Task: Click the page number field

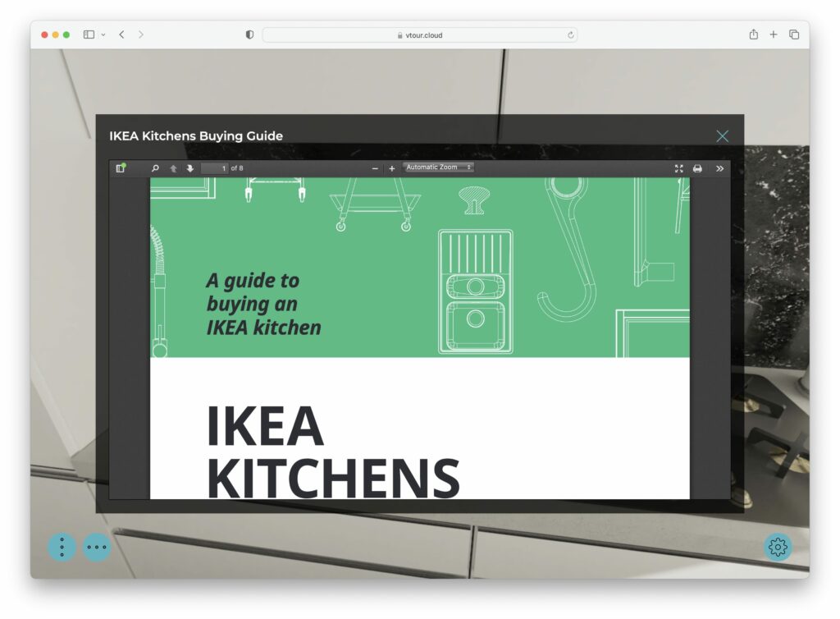Action: [x=214, y=168]
